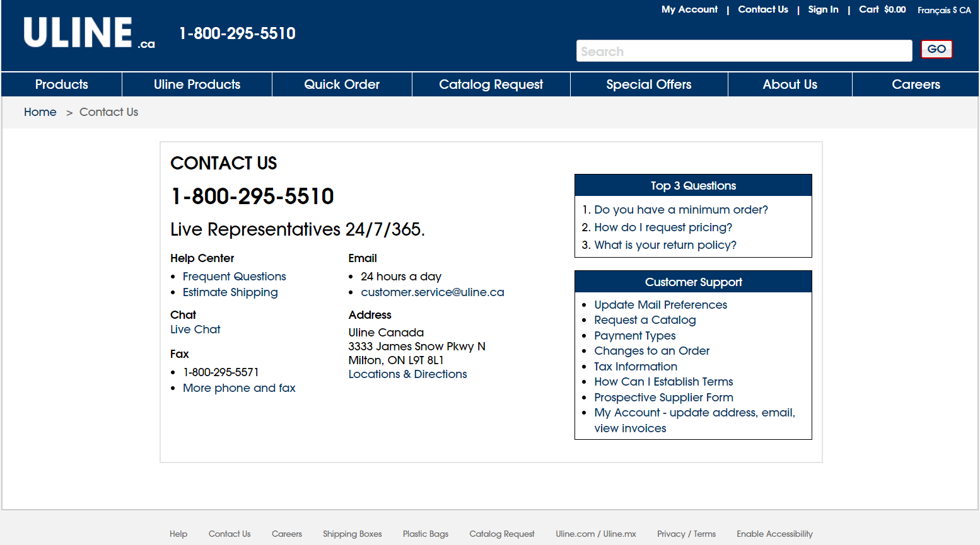Go to Home in the breadcrumb
The height and width of the screenshot is (545, 980).
click(40, 112)
